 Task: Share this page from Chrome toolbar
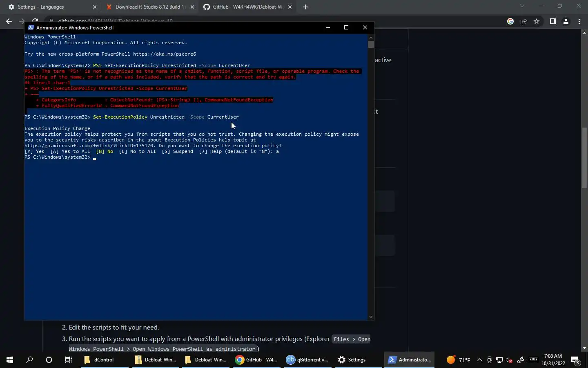(523, 21)
